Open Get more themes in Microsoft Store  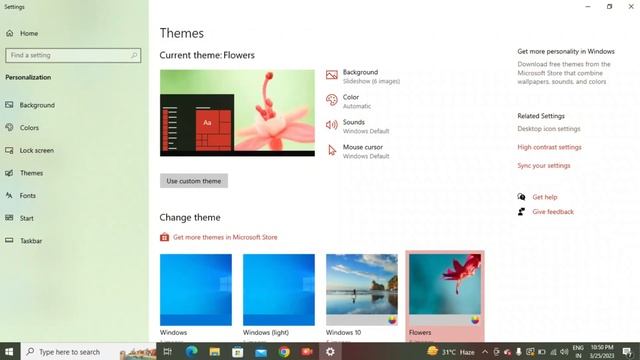(x=225, y=237)
